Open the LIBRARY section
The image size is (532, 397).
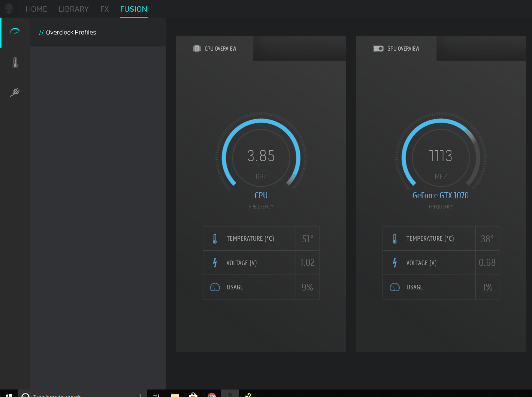[x=73, y=9]
